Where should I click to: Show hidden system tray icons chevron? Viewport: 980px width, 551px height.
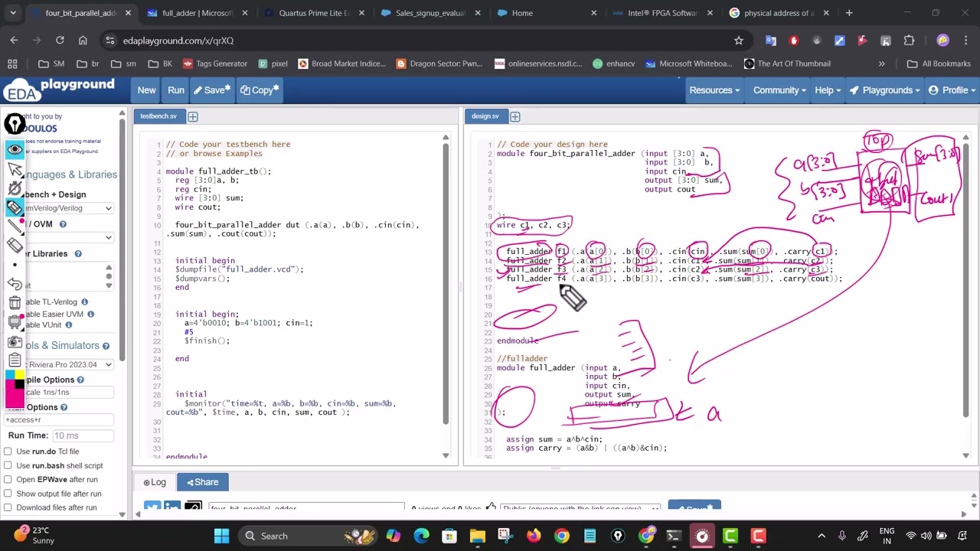(x=822, y=536)
